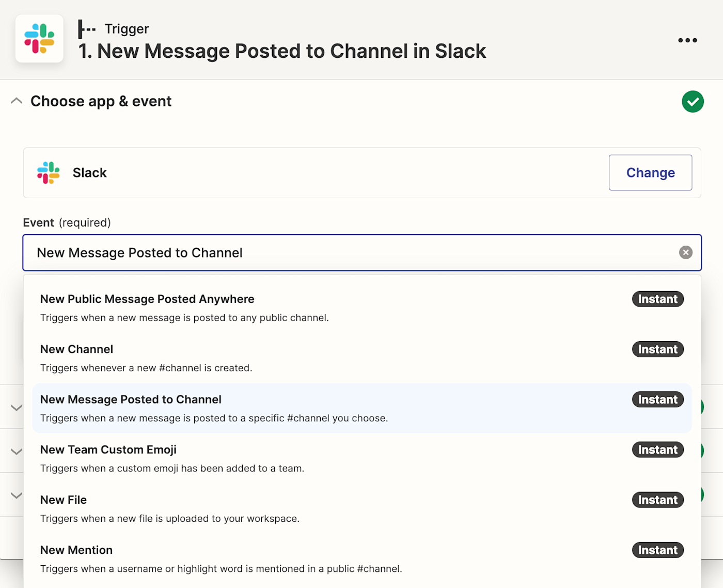Click description 'Triggers whenever a new #channel is created.'
The width and height of the screenshot is (723, 588).
pos(146,368)
